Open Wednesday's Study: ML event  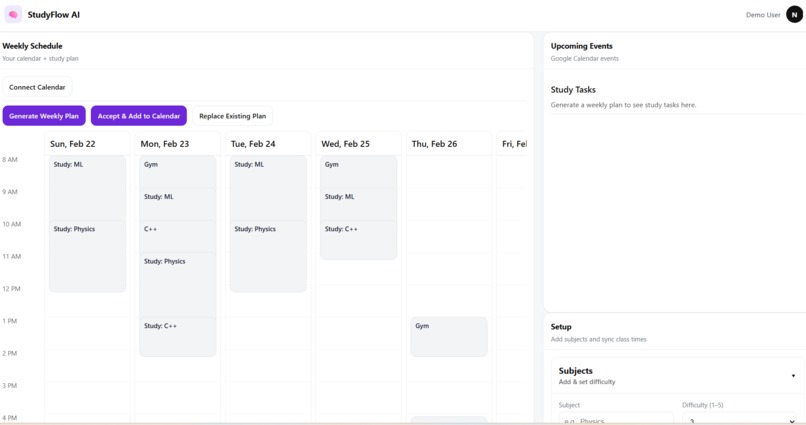coord(359,205)
